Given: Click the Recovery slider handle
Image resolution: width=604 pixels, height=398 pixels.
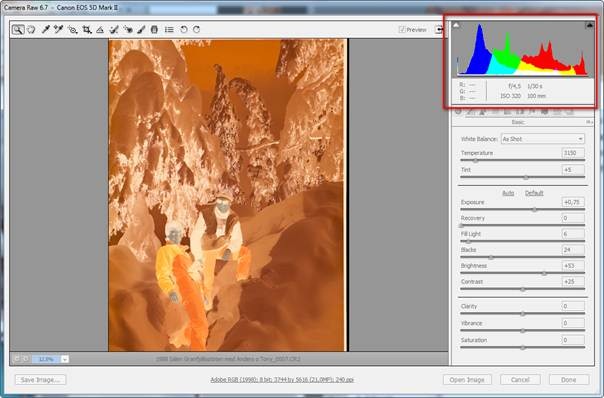Looking at the screenshot, I should click(x=461, y=225).
